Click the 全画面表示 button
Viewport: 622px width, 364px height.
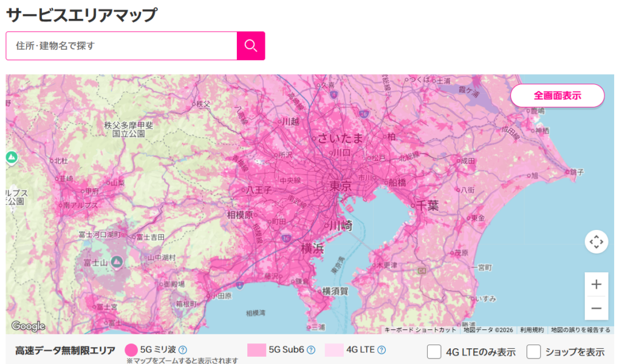[557, 95]
